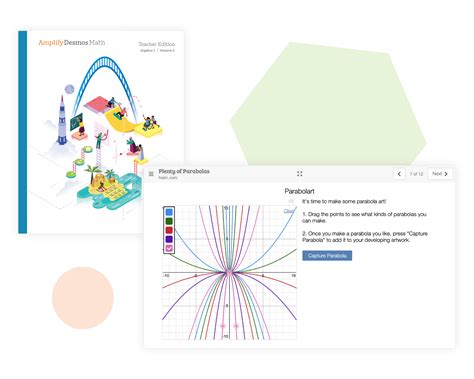
Task: Select the purple color swatch
Action: [169, 239]
